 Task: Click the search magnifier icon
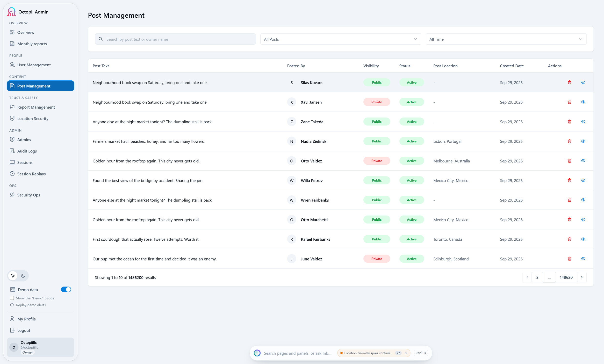click(x=101, y=39)
